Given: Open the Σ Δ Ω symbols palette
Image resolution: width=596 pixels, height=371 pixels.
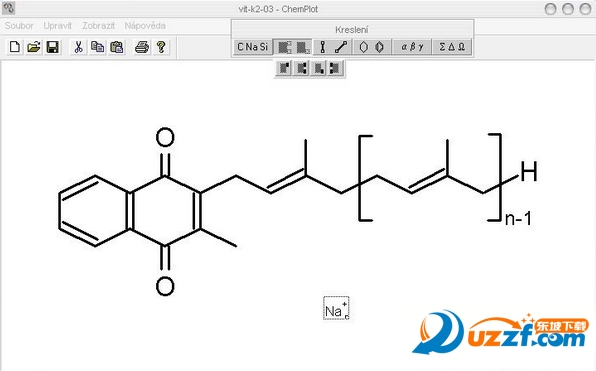Looking at the screenshot, I should click(452, 47).
